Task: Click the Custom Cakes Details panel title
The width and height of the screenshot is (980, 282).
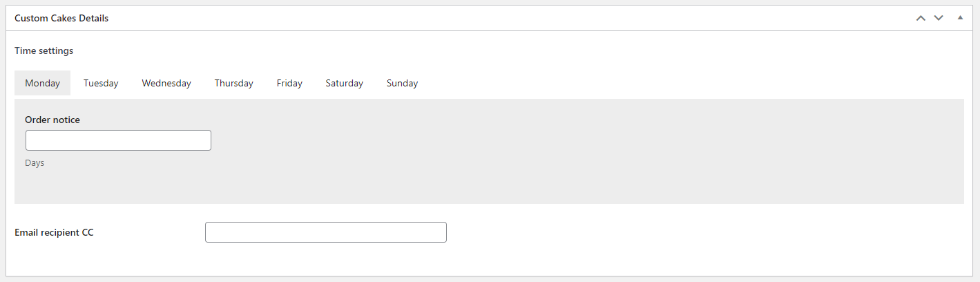Action: [61, 19]
